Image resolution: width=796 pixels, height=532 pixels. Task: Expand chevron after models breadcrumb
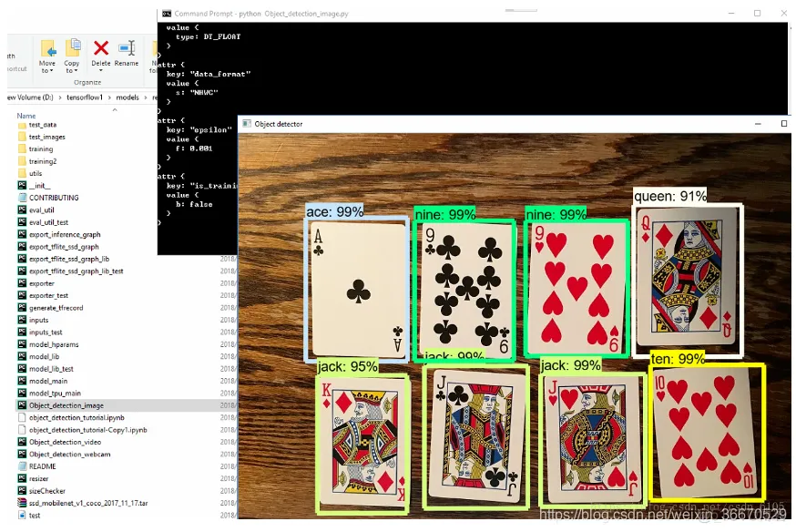145,97
